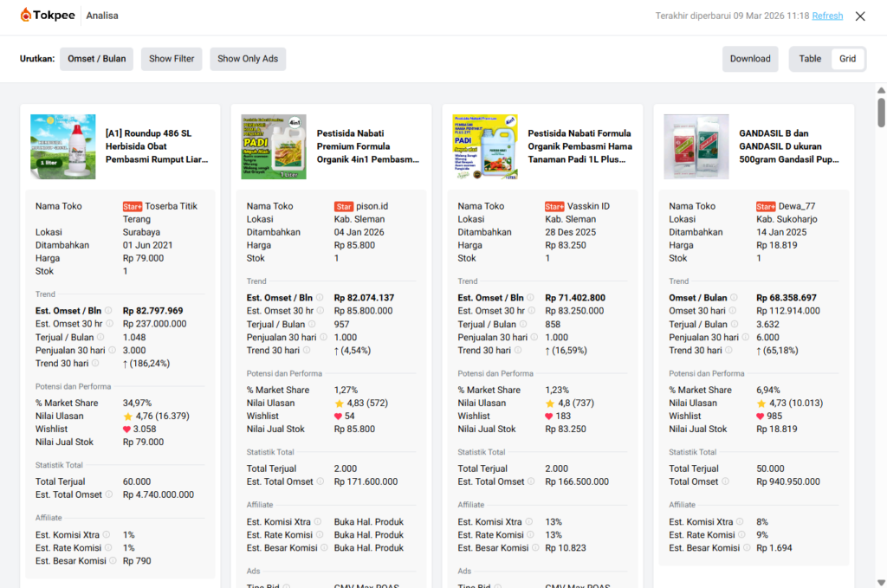Click the Download button
The height and width of the screenshot is (588, 887).
point(750,59)
